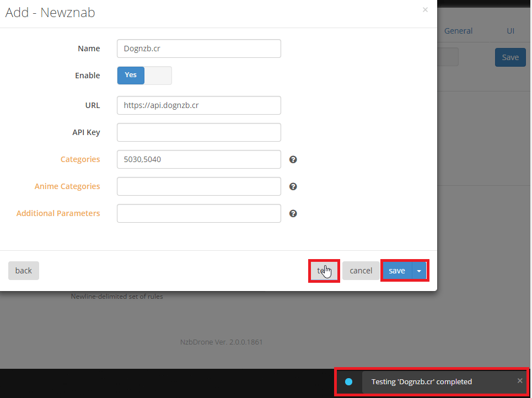Click the Save button on settings page
The width and height of the screenshot is (532, 398).
pos(510,57)
